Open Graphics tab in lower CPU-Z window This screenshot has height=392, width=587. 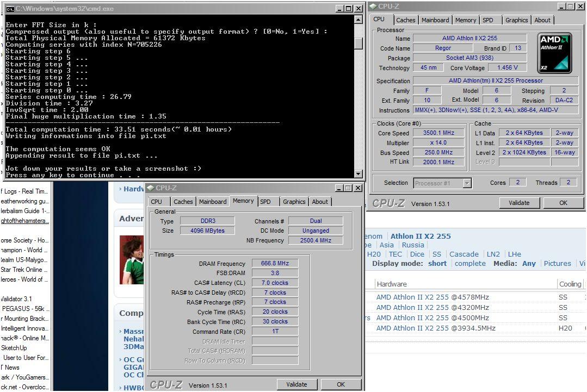pyautogui.click(x=294, y=202)
